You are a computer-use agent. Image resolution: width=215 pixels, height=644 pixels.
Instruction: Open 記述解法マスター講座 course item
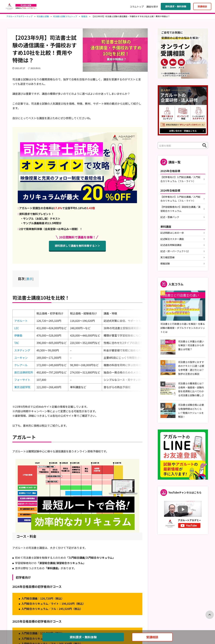[183, 239]
